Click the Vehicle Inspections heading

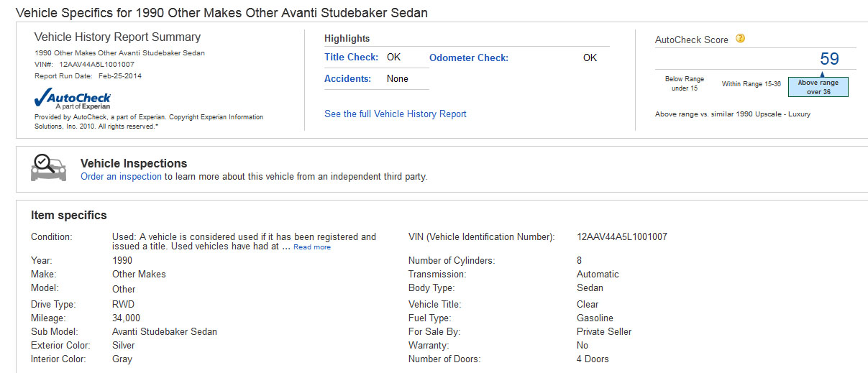pos(134,163)
